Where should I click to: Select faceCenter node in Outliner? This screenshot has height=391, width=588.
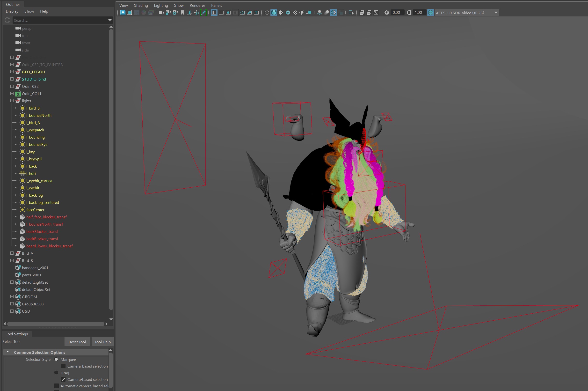tap(35, 210)
